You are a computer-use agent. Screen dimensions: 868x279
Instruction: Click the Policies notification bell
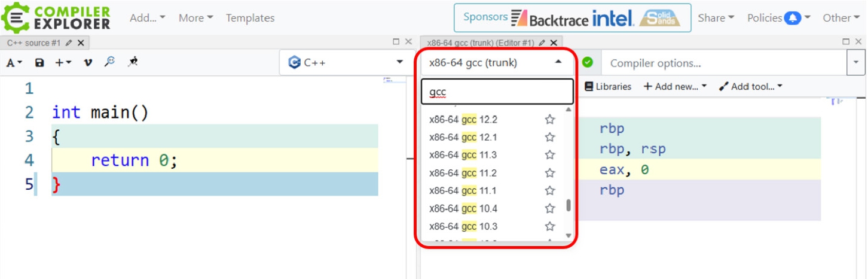pos(793,18)
